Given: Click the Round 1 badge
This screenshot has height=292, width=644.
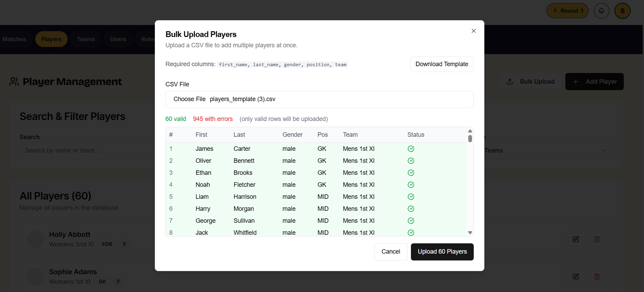Looking at the screenshot, I should [x=567, y=11].
